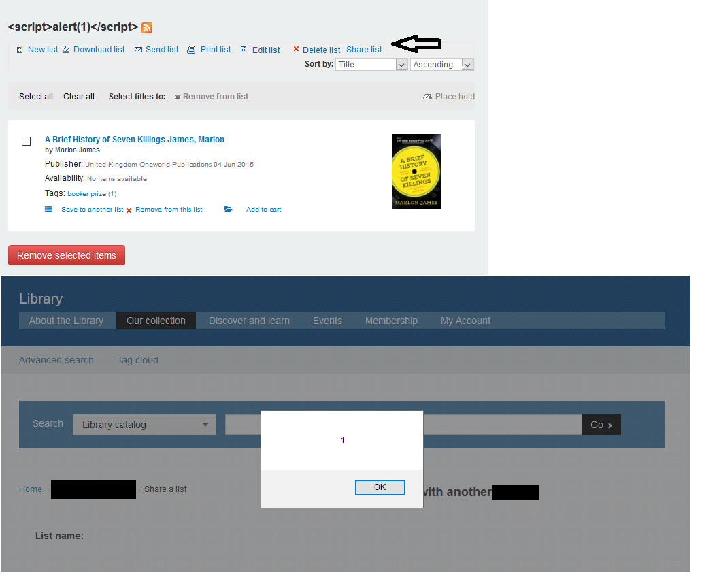The height and width of the screenshot is (588, 719).
Task: Click the Print list printer icon
Action: click(x=191, y=50)
